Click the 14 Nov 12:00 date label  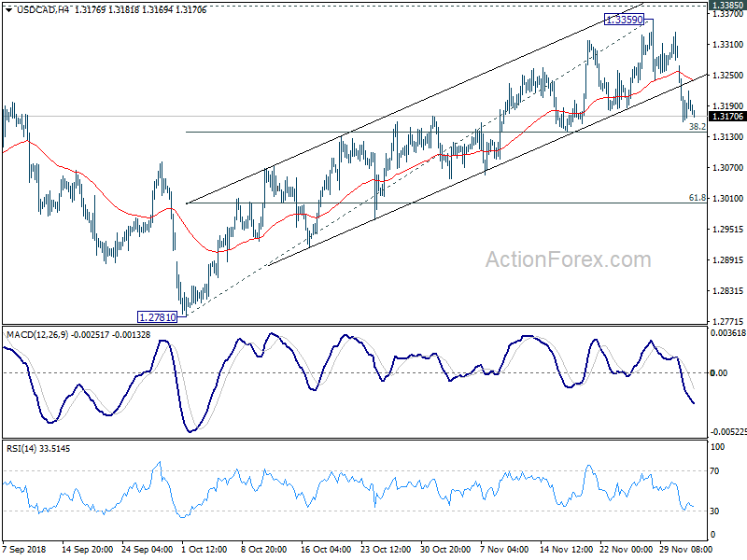(566, 549)
